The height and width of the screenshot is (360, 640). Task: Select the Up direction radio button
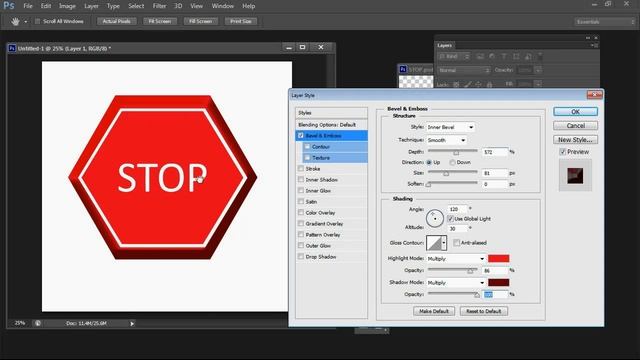[429, 162]
